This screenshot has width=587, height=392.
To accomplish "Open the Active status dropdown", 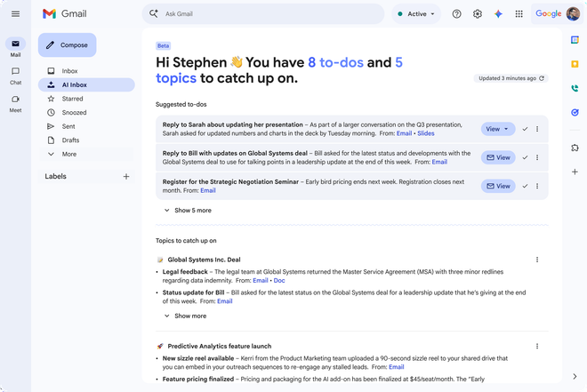I will tap(416, 14).
